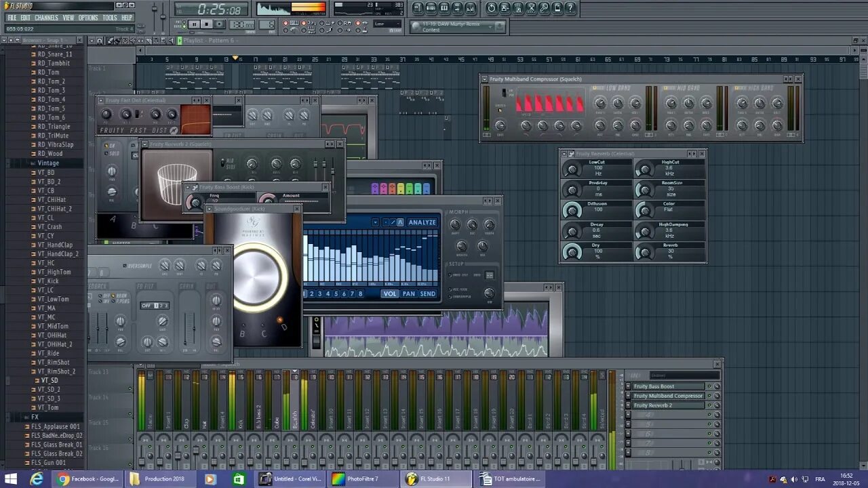Click the save project toolbar icon

point(505,8)
